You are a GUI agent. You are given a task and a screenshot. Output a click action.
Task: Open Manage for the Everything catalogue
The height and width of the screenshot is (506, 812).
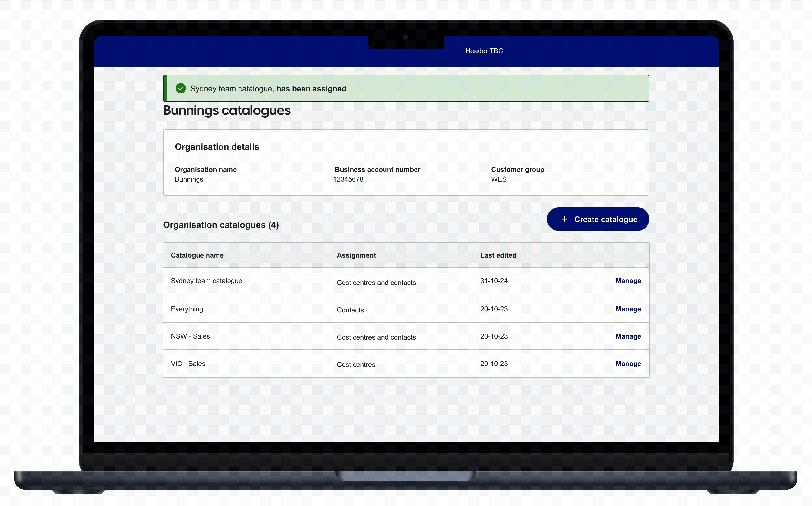[x=628, y=309]
